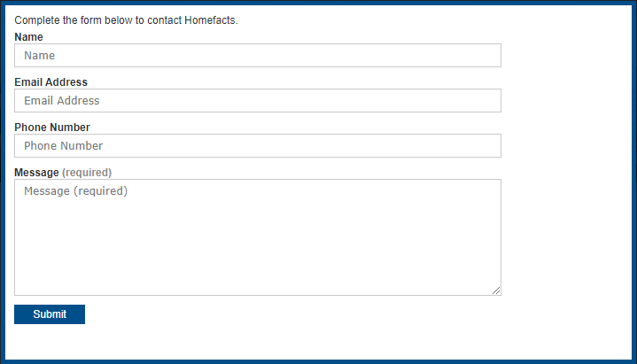The width and height of the screenshot is (637, 364).
Task: Focus the Name text input
Action: pyautogui.click(x=258, y=55)
